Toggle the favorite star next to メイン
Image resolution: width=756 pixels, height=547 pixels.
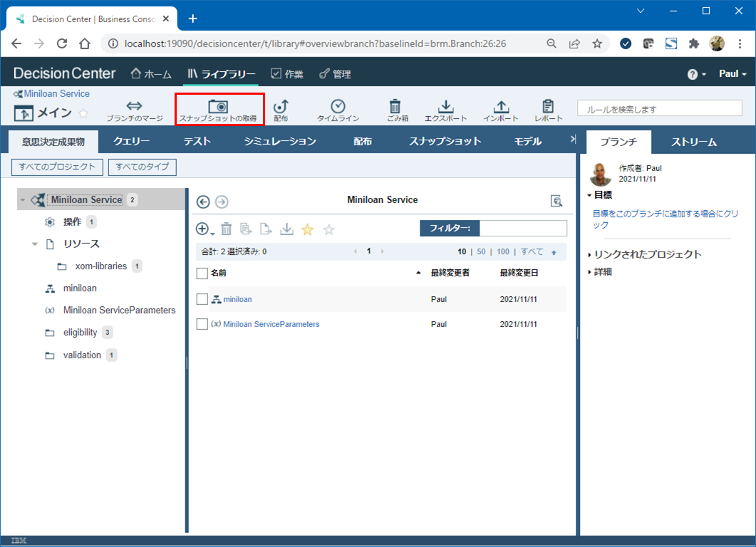83,113
